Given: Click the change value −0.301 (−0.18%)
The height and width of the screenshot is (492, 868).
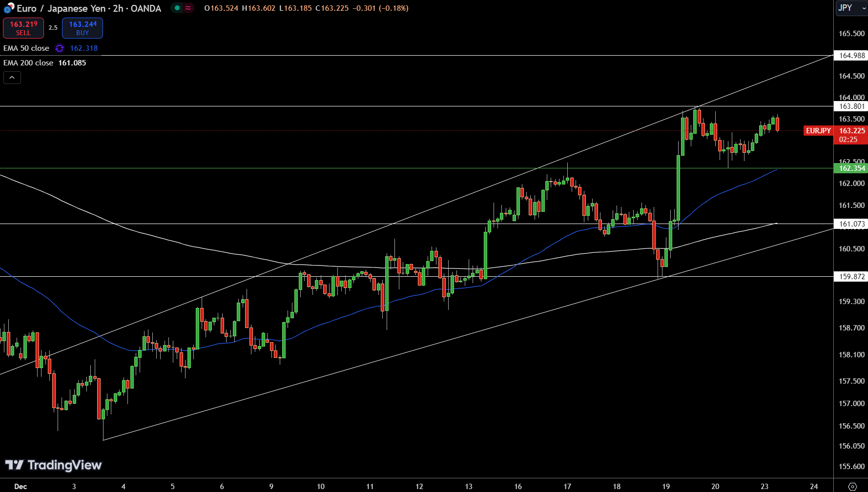Looking at the screenshot, I should [x=381, y=8].
